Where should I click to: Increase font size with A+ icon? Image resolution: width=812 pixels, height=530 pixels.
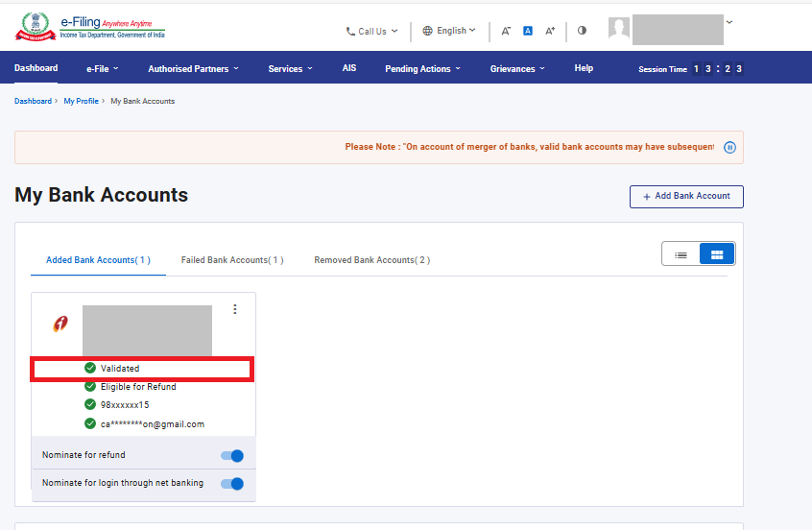550,31
